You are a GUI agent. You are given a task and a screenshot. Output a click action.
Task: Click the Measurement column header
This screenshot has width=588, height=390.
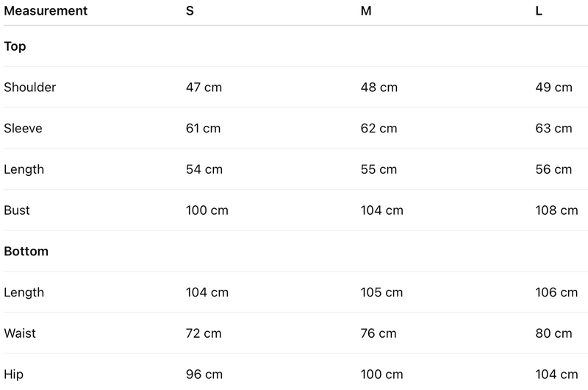pyautogui.click(x=46, y=11)
